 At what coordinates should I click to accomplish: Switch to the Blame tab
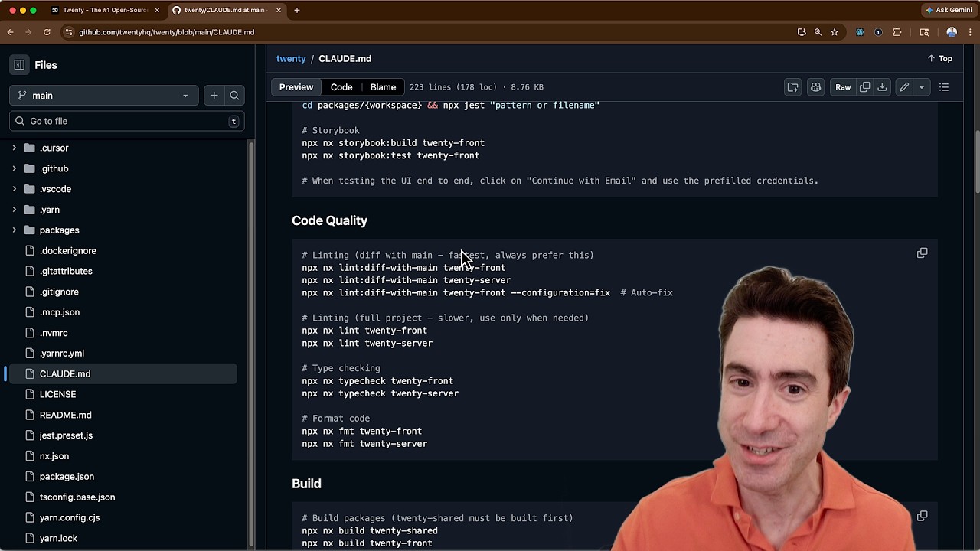(x=383, y=87)
